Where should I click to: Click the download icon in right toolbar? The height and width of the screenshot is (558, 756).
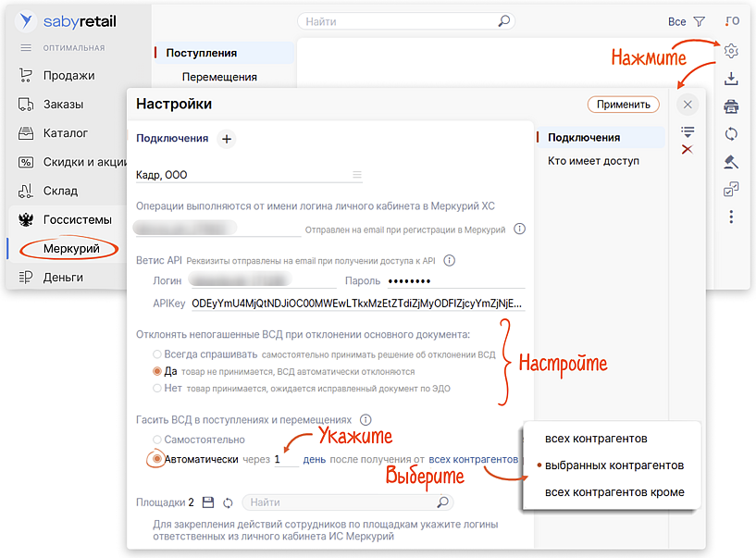tap(731, 78)
